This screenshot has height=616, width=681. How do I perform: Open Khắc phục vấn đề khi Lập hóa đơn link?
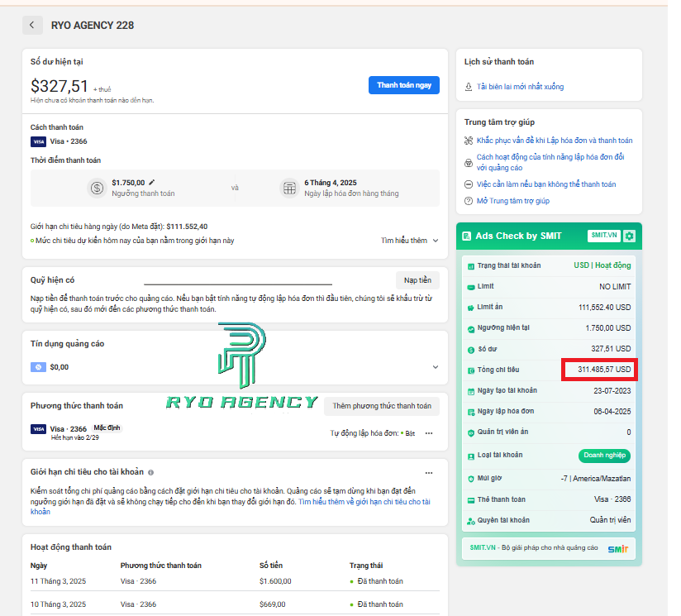(555, 141)
